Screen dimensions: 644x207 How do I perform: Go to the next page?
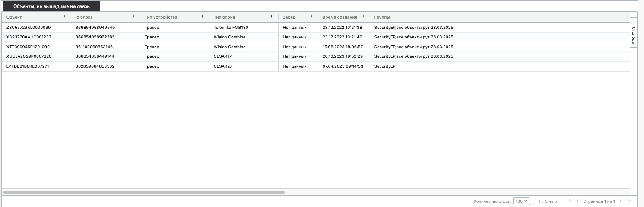coord(621,201)
